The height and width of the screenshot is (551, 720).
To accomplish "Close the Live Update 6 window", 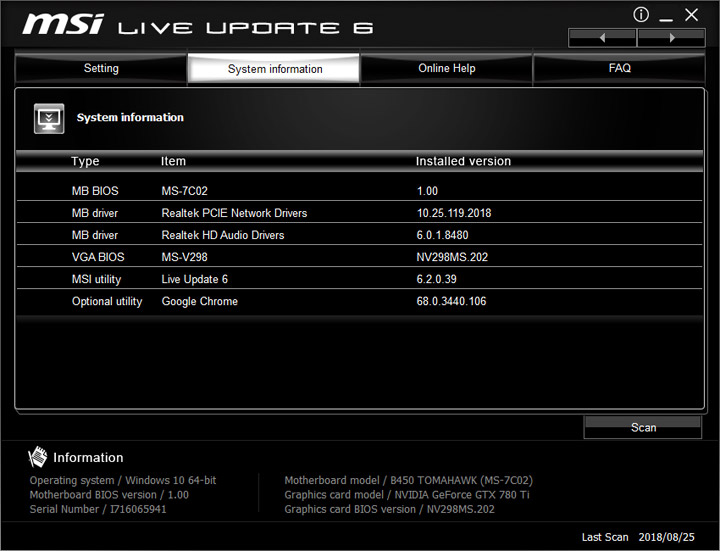I will (x=691, y=15).
